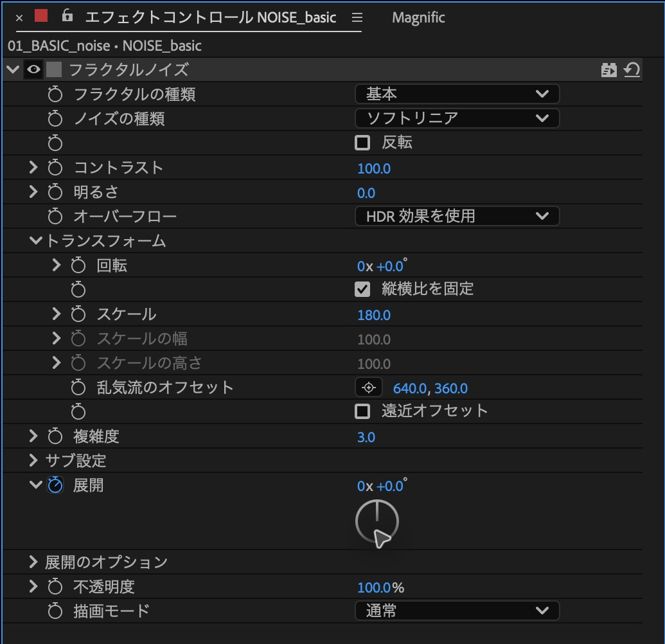Open the panel hamburger menu
Screen dimensions: 665x644
(357, 17)
